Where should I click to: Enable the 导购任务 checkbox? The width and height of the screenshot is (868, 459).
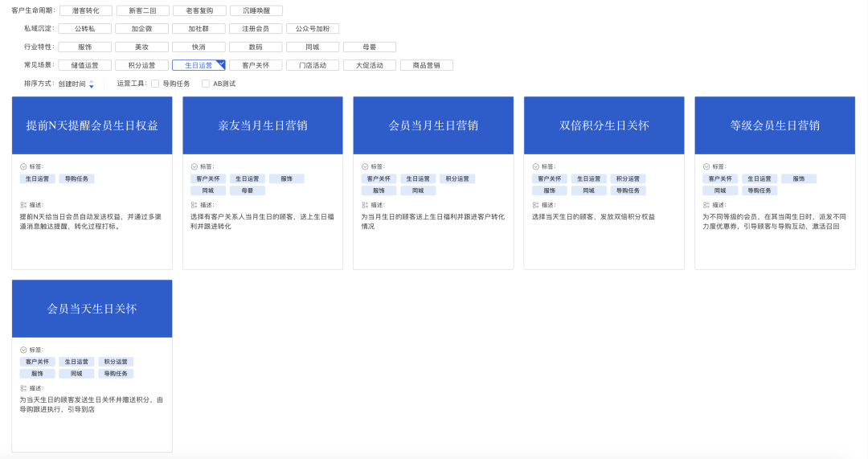pos(155,84)
